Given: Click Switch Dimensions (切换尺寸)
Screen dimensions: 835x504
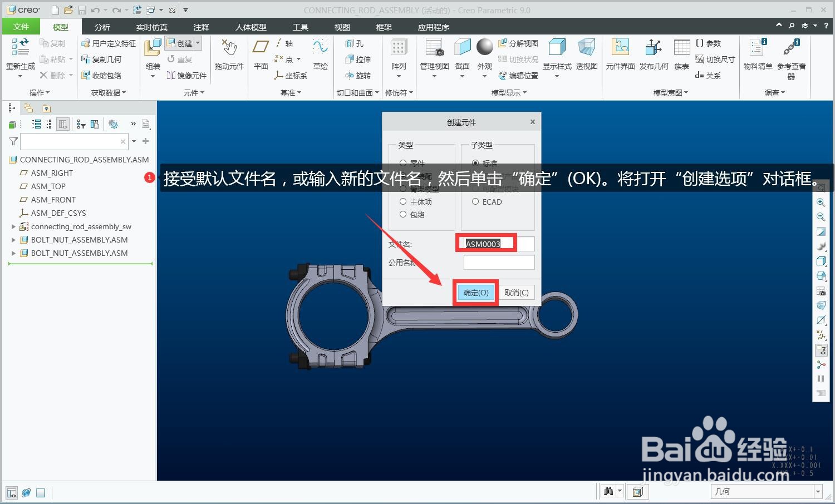Looking at the screenshot, I should [715, 60].
